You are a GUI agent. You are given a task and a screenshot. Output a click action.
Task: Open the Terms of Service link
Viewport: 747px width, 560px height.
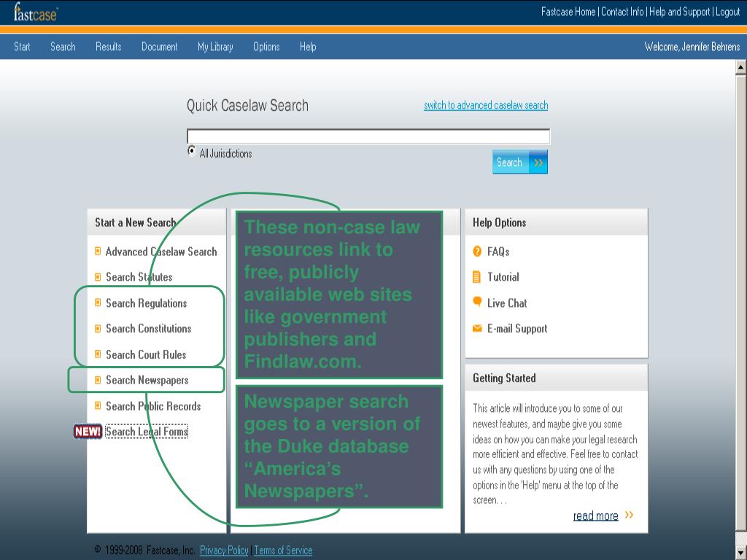(283, 550)
